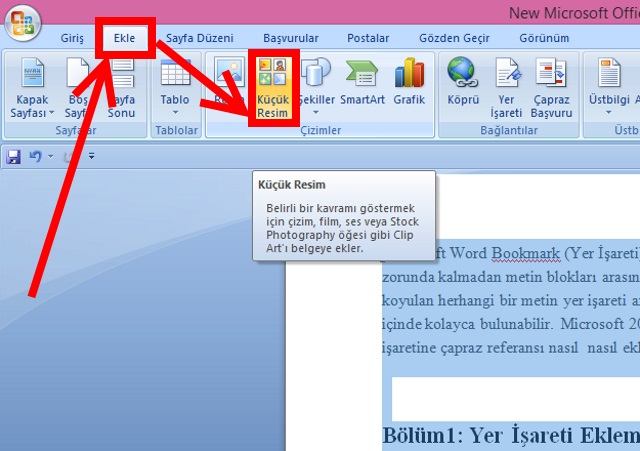Switch to the Giriş tab
This screenshot has height=451, width=640.
click(x=72, y=38)
